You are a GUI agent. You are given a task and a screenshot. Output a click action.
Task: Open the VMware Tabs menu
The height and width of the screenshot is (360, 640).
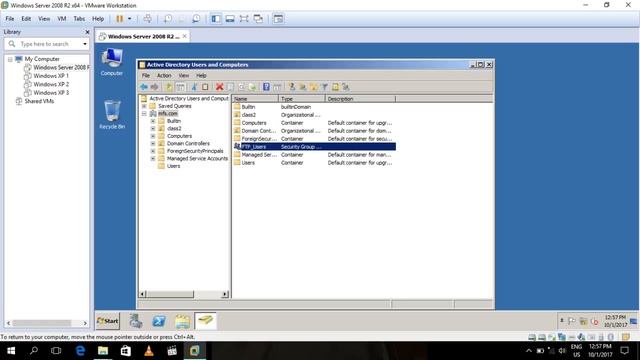click(x=79, y=19)
